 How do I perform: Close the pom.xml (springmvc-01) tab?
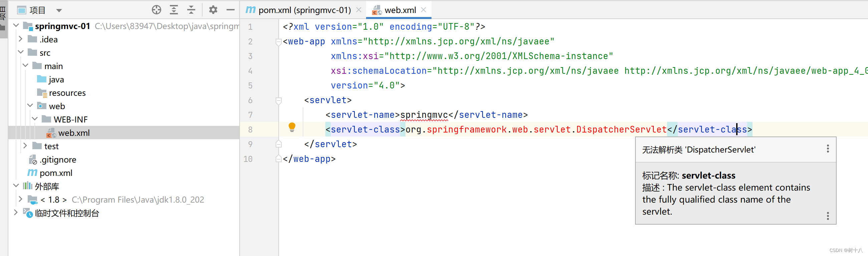pyautogui.click(x=359, y=10)
